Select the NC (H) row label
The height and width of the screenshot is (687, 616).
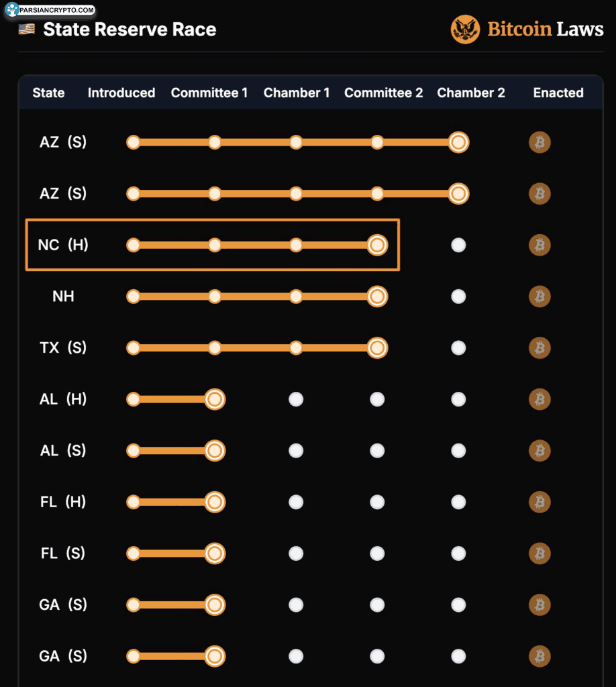(63, 245)
